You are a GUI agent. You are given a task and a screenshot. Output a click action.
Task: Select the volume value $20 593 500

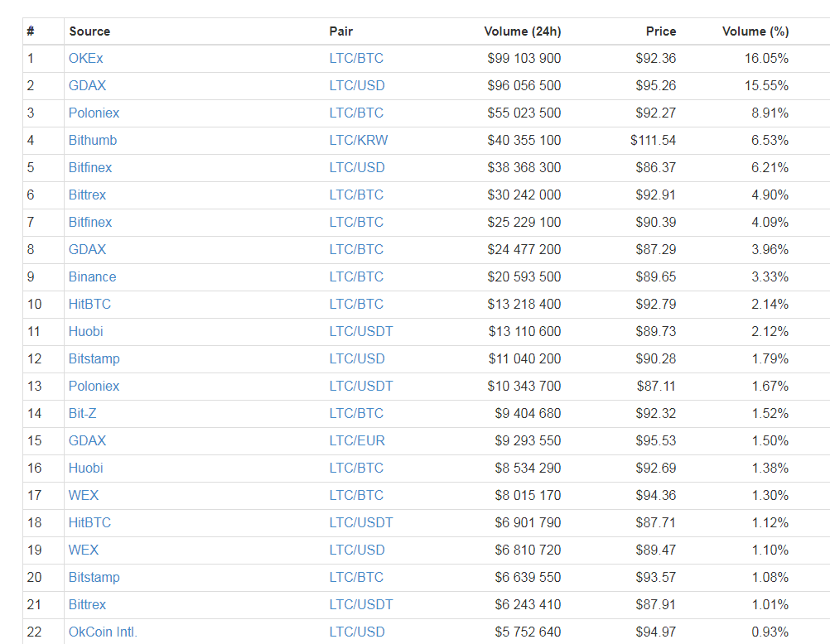pos(524,276)
